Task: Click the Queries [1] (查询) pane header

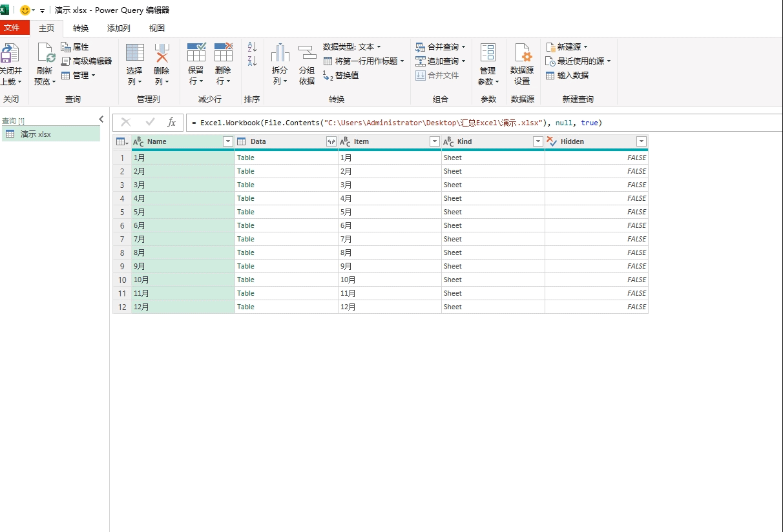Action: (x=13, y=121)
